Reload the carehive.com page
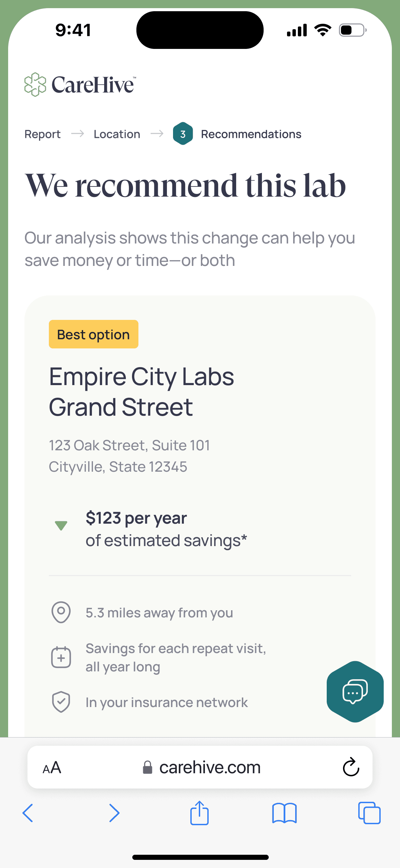Image resolution: width=400 pixels, height=868 pixels. click(351, 767)
